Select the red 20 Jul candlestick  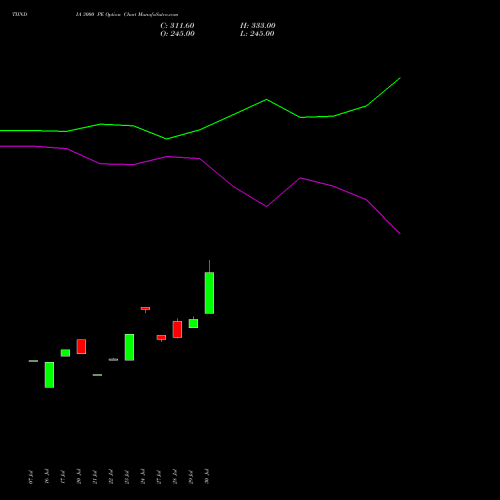[81, 347]
